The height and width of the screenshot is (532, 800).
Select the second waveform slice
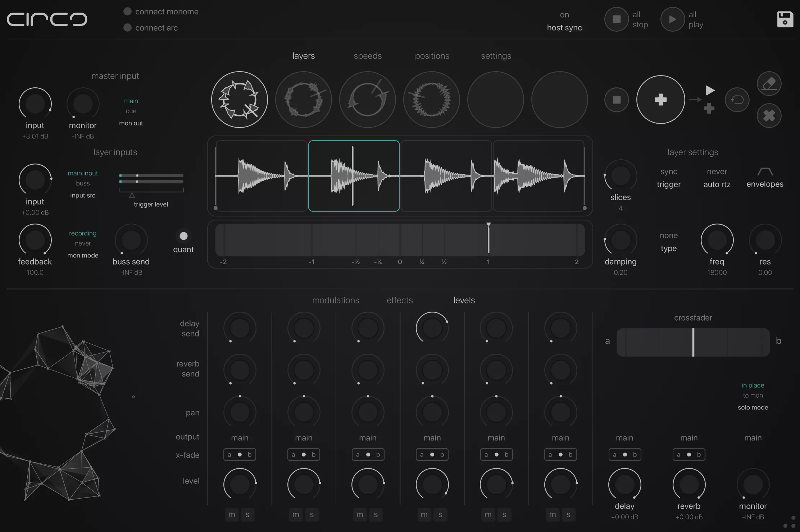(x=354, y=176)
